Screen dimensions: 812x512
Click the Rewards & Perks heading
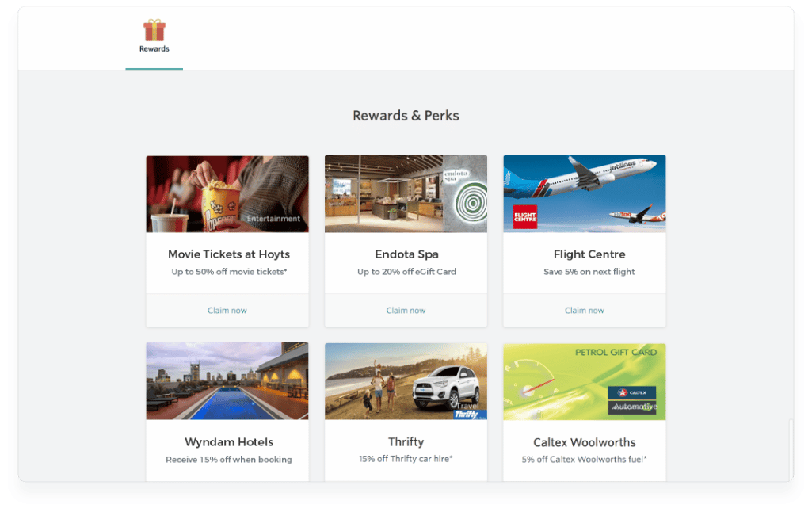[406, 116]
